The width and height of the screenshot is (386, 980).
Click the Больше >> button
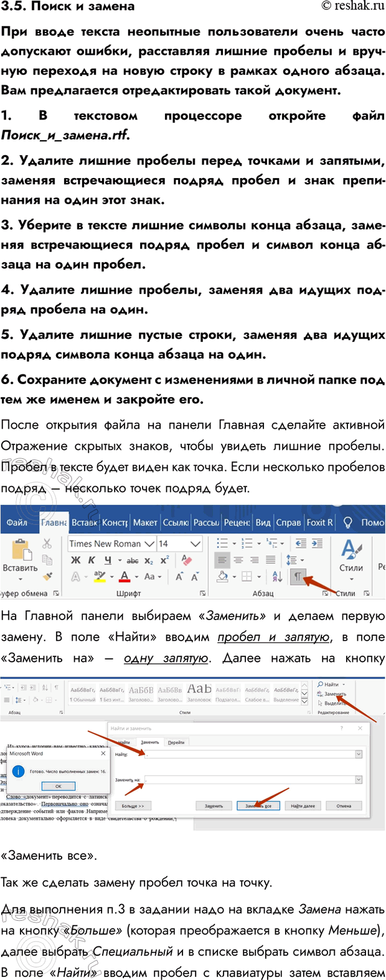point(133,806)
